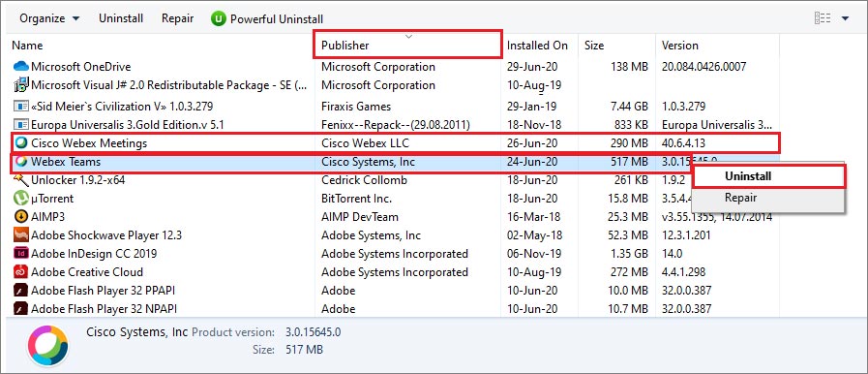Change the list view layout icon

823,18
